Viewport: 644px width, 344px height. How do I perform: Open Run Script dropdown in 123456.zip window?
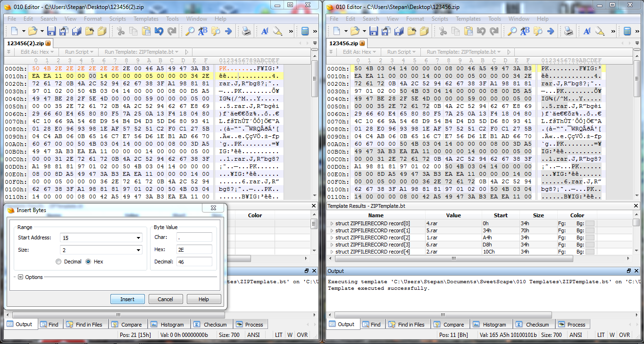pyautogui.click(x=401, y=52)
